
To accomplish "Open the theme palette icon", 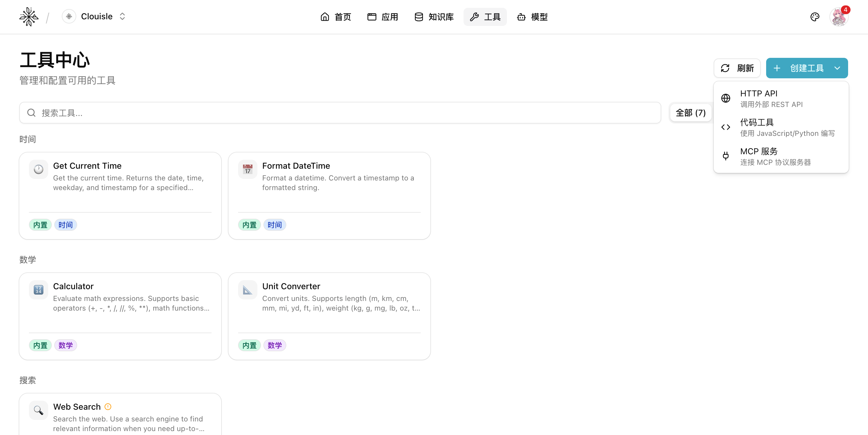I will point(814,17).
